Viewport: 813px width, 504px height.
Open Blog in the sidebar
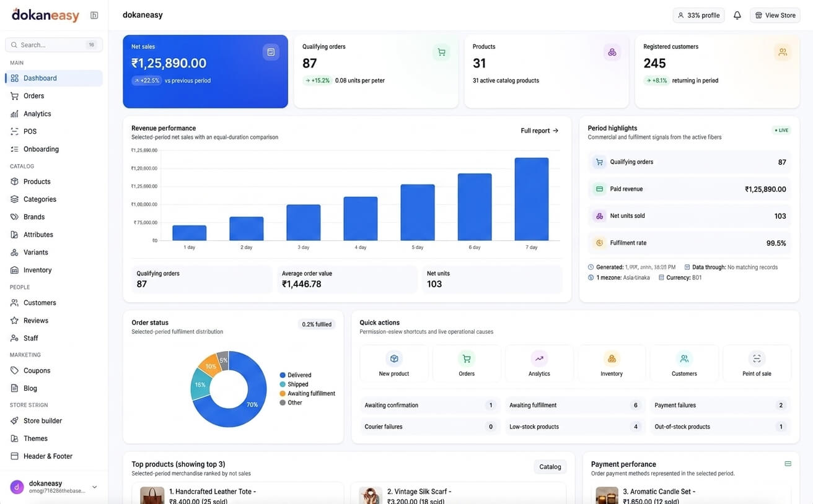[54, 388]
